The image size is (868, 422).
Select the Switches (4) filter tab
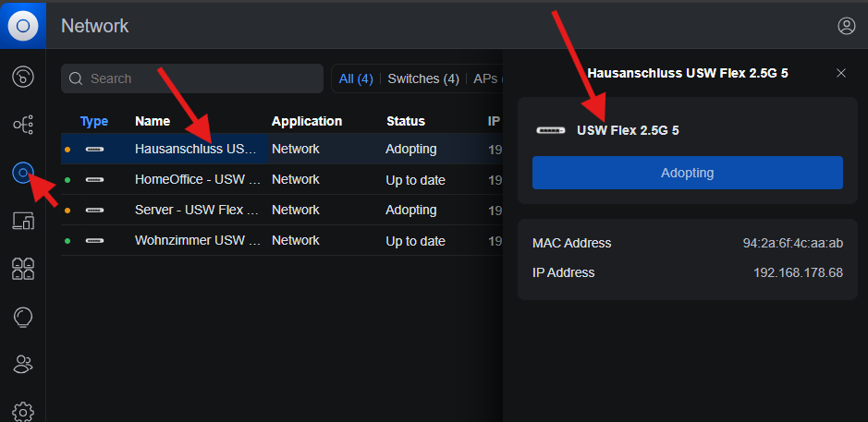(423, 78)
